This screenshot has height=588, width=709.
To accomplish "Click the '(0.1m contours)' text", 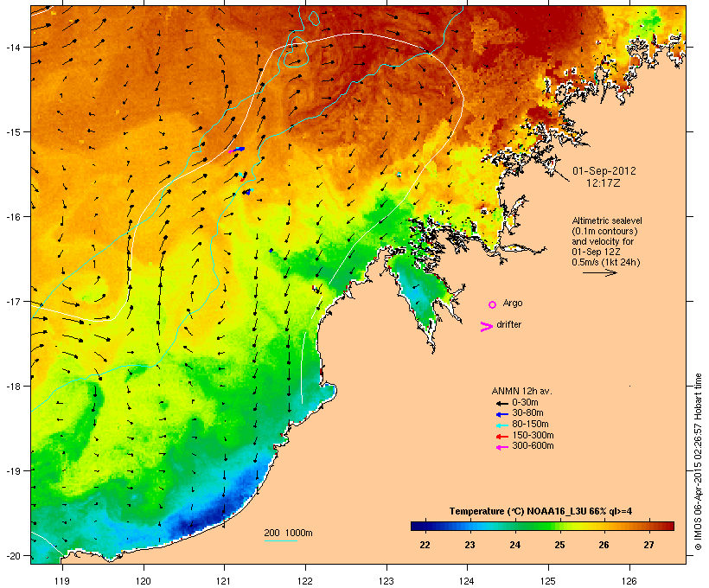I will coord(604,231).
